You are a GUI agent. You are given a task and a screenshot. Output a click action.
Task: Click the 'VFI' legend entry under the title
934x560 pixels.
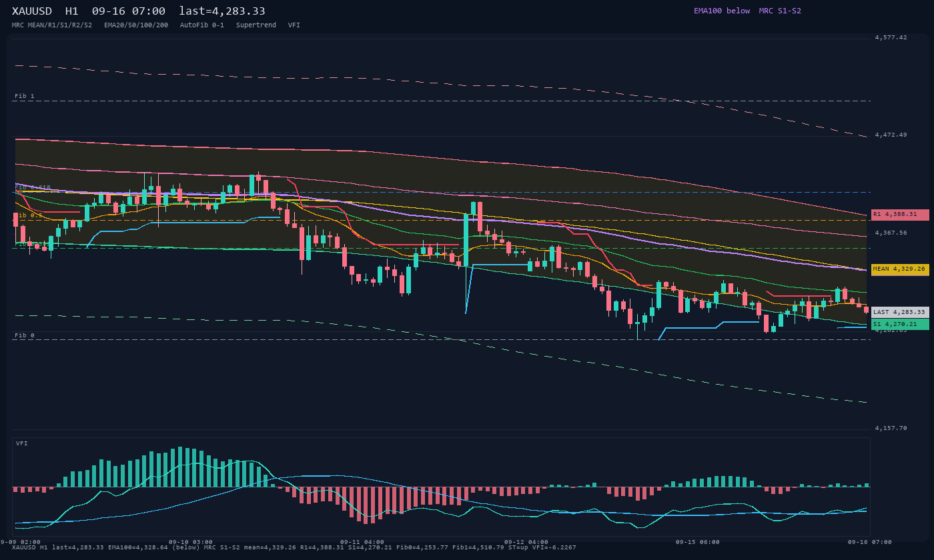[x=294, y=25]
